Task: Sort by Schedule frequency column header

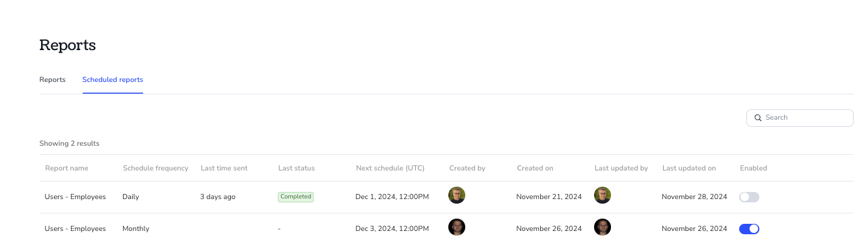Action: tap(156, 168)
